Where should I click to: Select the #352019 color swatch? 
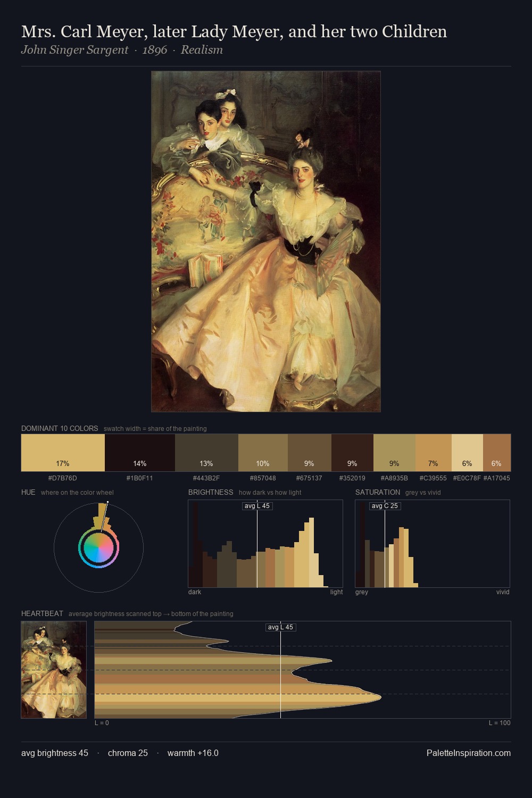[352, 453]
